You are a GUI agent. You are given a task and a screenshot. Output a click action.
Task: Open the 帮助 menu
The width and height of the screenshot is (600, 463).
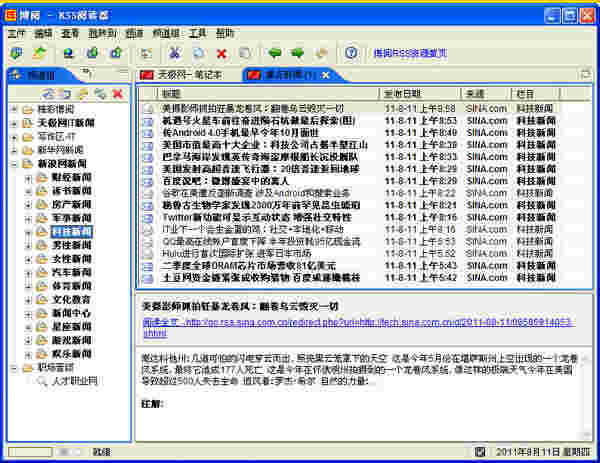[x=225, y=33]
